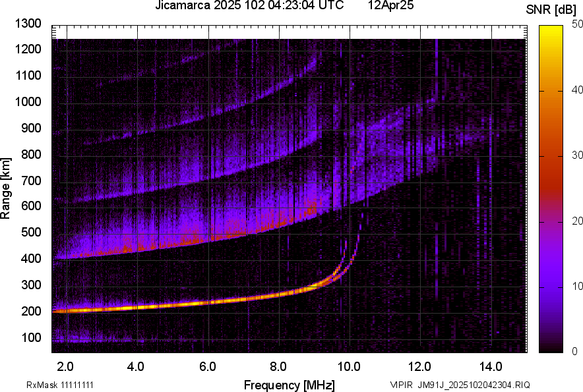Click range tick label '400'
The height and width of the screenshot is (392, 583).
pyautogui.click(x=31, y=259)
